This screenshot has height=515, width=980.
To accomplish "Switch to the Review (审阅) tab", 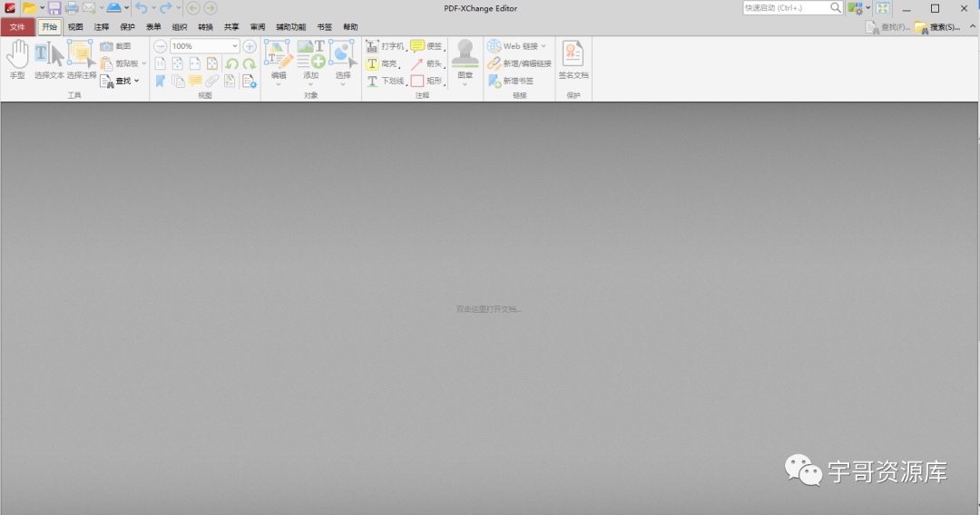I will (258, 27).
